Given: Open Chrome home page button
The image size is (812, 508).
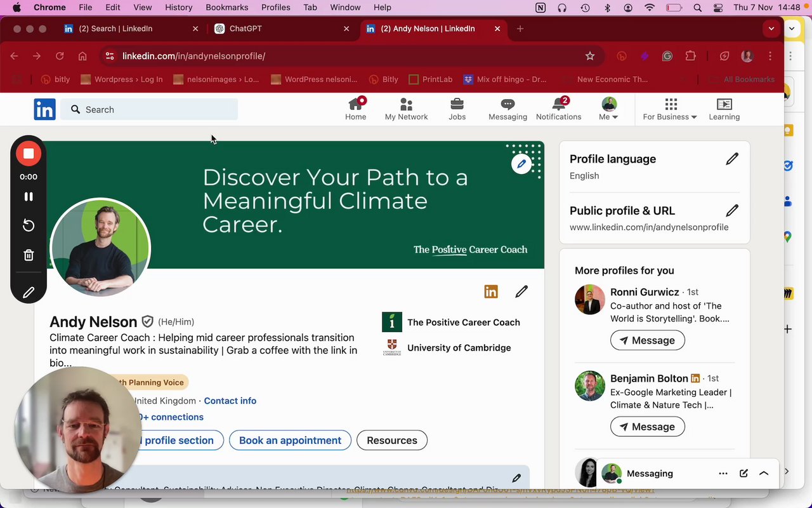Looking at the screenshot, I should (x=82, y=56).
